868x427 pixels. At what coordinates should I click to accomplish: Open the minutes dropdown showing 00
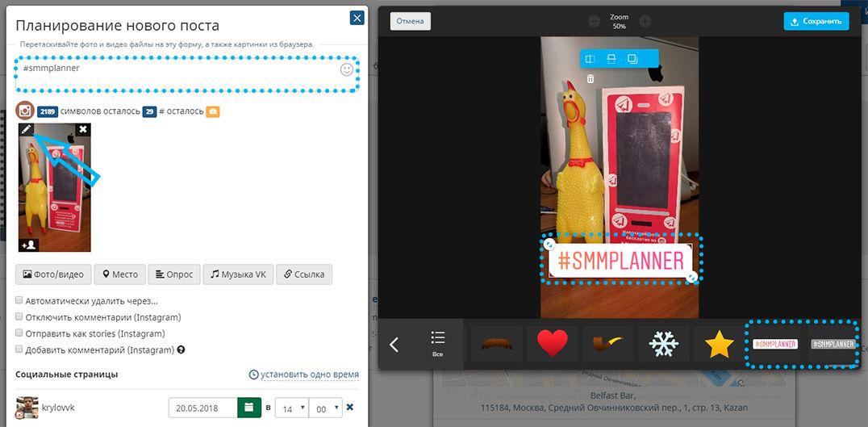(x=326, y=408)
